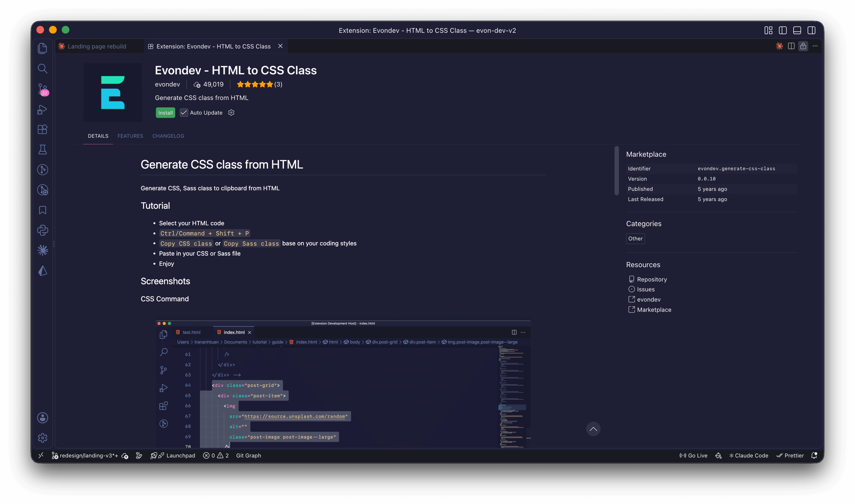Click the README scrollbar thumb
The image size is (855, 504).
(x=616, y=170)
